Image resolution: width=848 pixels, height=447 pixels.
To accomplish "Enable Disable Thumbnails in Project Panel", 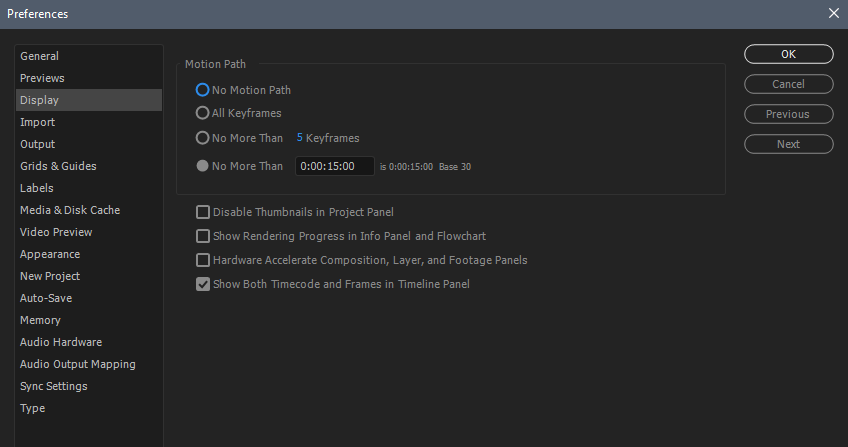I will click(203, 212).
